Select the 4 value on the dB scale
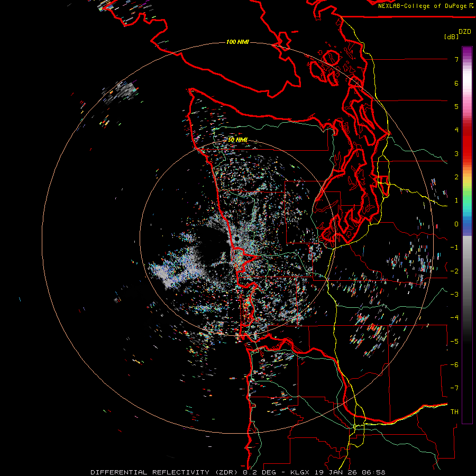This screenshot has height=476, width=476. click(x=456, y=130)
